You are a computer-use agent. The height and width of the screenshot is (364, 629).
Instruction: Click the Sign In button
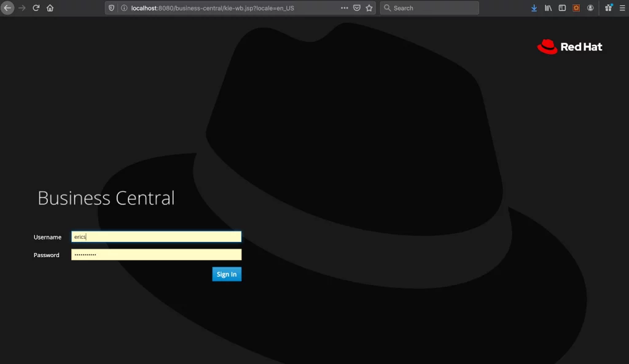pyautogui.click(x=227, y=274)
